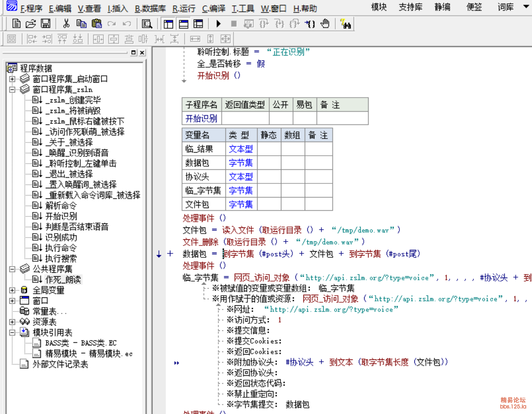Click the 文件_删除 code line
The image size is (532, 414).
click(274, 242)
